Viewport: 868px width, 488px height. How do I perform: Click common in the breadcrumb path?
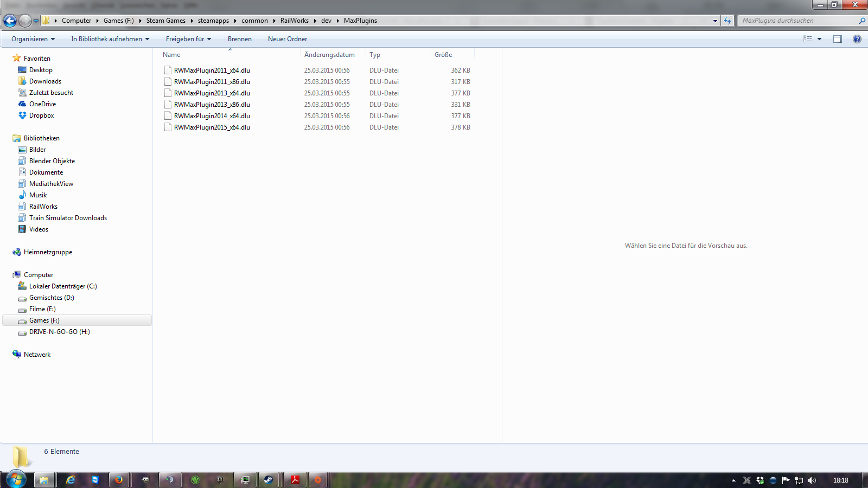coord(254,21)
